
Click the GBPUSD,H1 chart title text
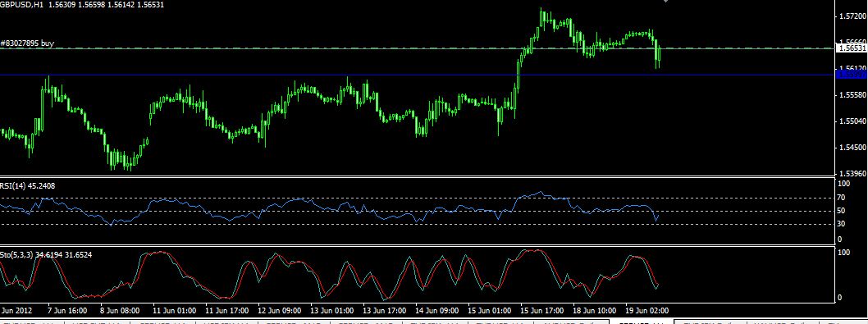click(20, 4)
